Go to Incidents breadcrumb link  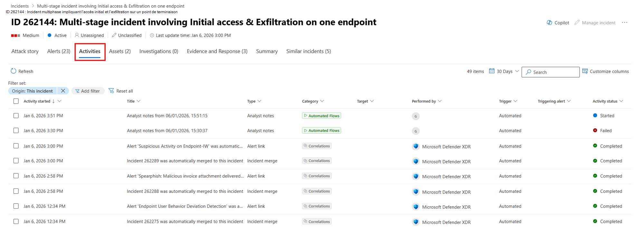[20, 6]
